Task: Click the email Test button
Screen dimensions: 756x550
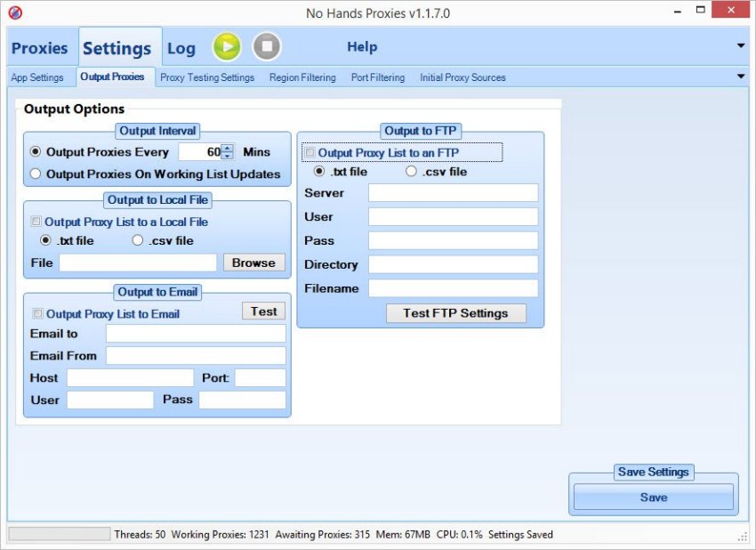Action: tap(264, 311)
